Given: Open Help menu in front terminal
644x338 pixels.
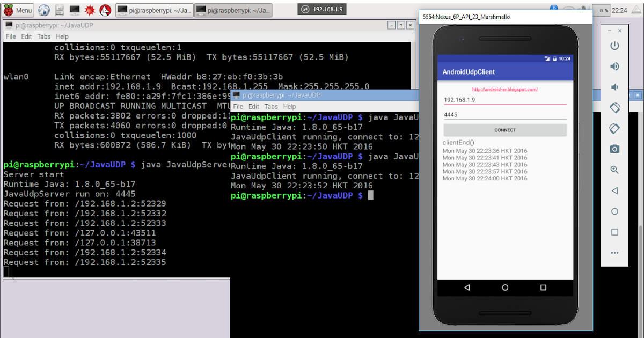Looking at the screenshot, I should pos(289,106).
